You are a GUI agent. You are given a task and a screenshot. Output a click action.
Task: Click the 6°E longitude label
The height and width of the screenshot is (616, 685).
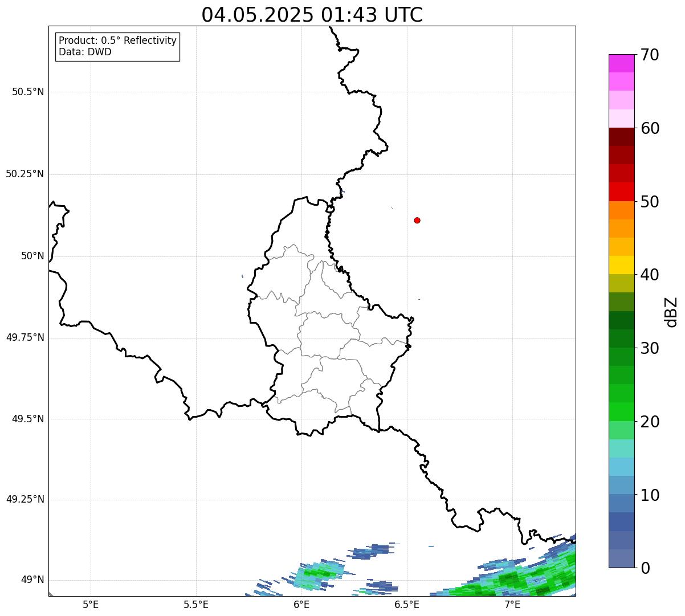click(x=301, y=604)
